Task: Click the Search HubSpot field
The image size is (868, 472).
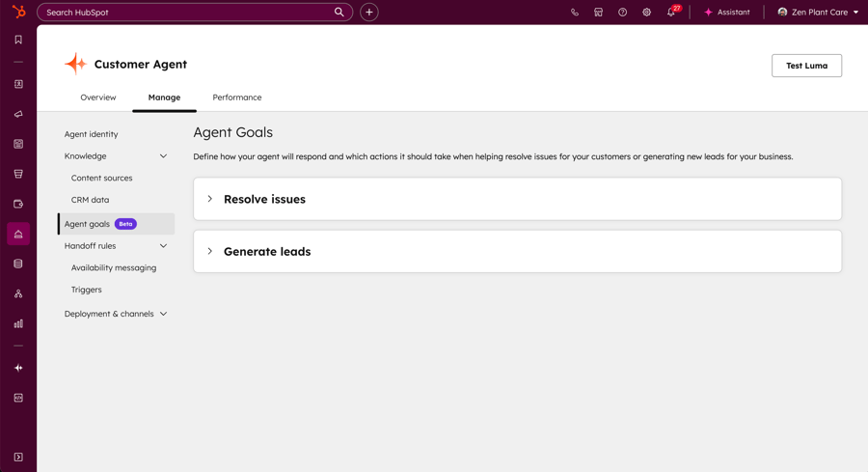Action: (188, 13)
